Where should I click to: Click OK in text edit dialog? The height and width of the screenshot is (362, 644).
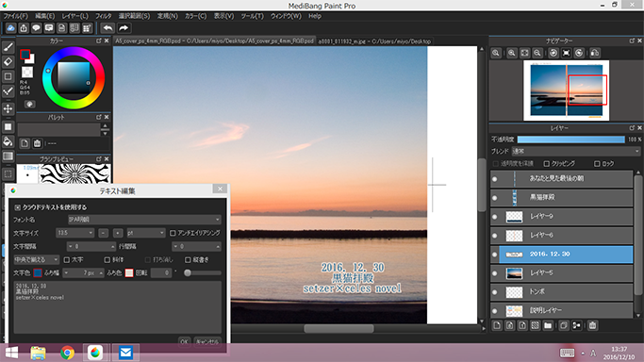(185, 341)
